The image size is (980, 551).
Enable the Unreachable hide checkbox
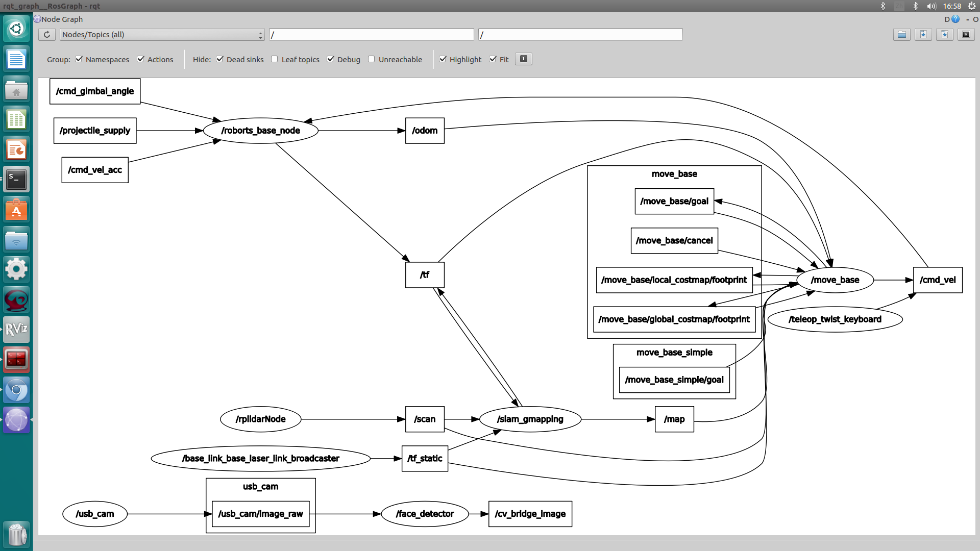(372, 59)
